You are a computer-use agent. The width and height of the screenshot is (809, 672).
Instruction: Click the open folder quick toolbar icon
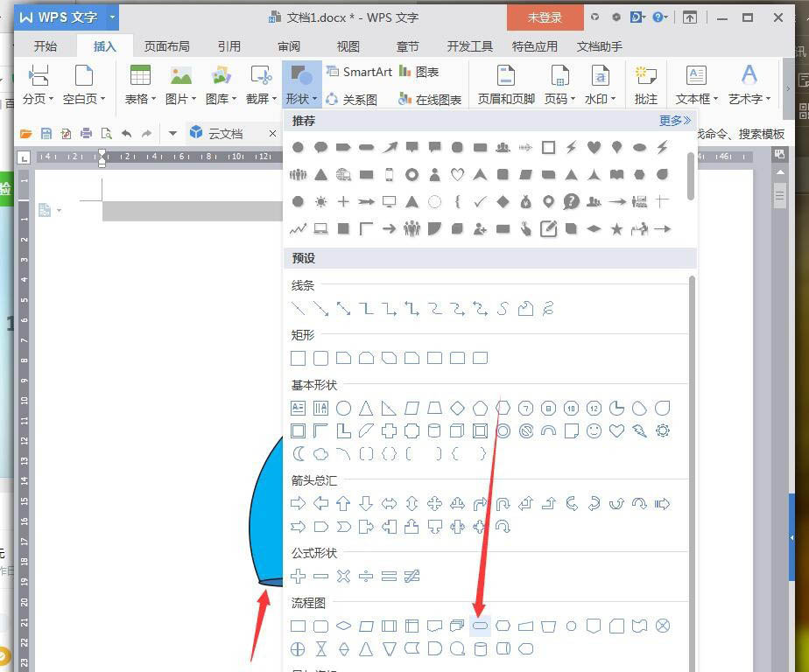coord(25,134)
